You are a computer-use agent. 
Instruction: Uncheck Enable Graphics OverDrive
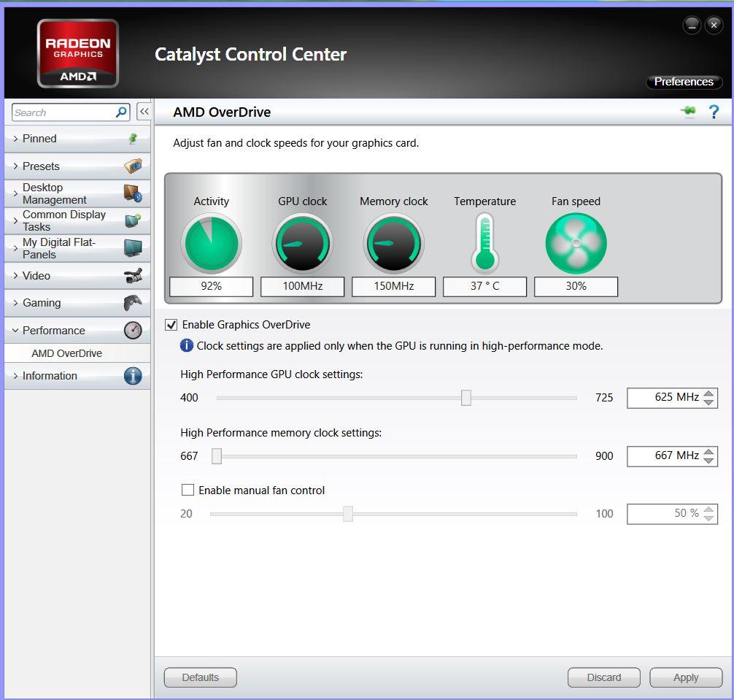pyautogui.click(x=171, y=325)
